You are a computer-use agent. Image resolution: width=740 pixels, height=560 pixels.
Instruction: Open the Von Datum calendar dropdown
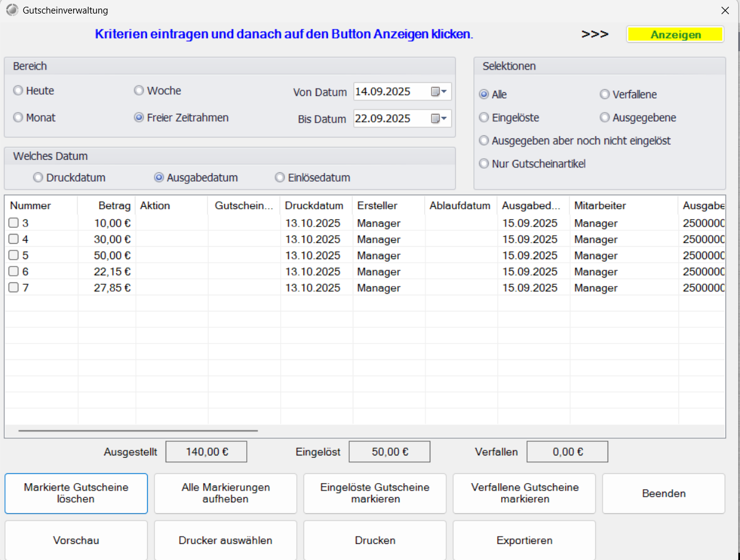[440, 92]
